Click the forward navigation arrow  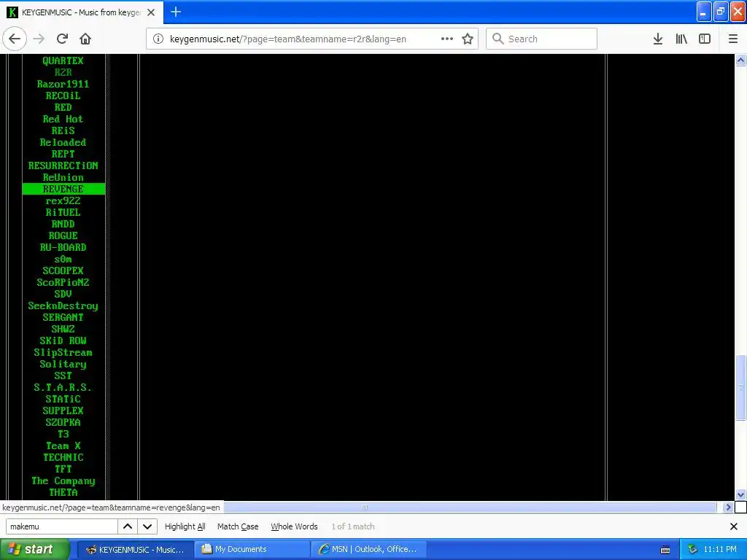[39, 39]
